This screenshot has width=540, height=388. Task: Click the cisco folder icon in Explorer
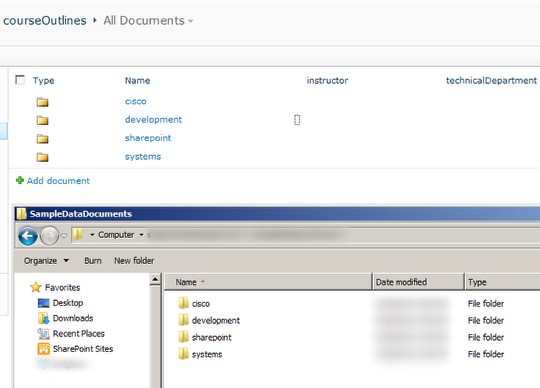[x=184, y=303]
